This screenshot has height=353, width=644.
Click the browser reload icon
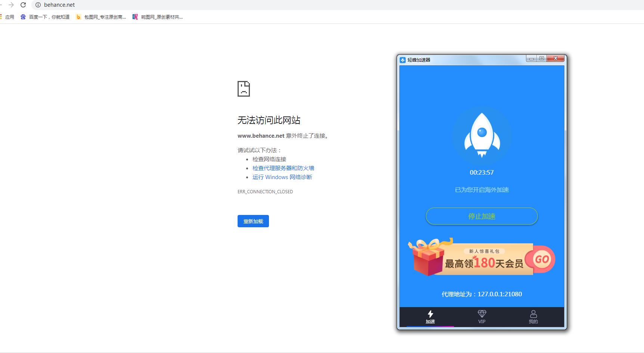coord(23,5)
